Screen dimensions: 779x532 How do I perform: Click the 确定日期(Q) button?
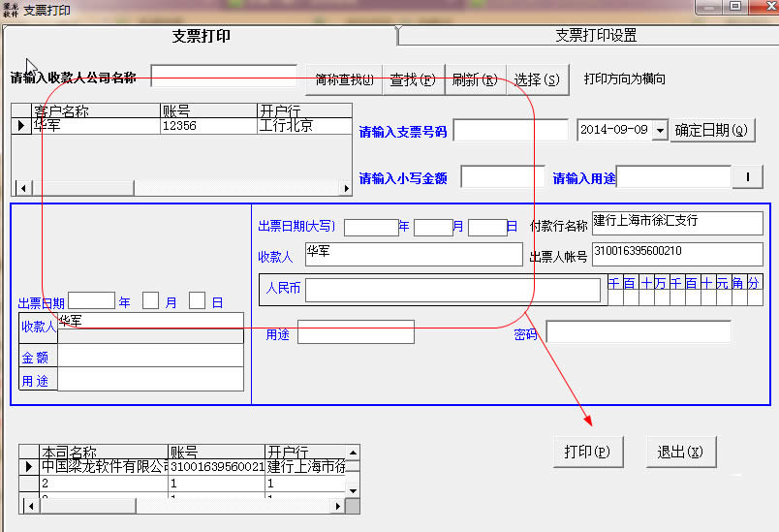pyautogui.click(x=712, y=131)
